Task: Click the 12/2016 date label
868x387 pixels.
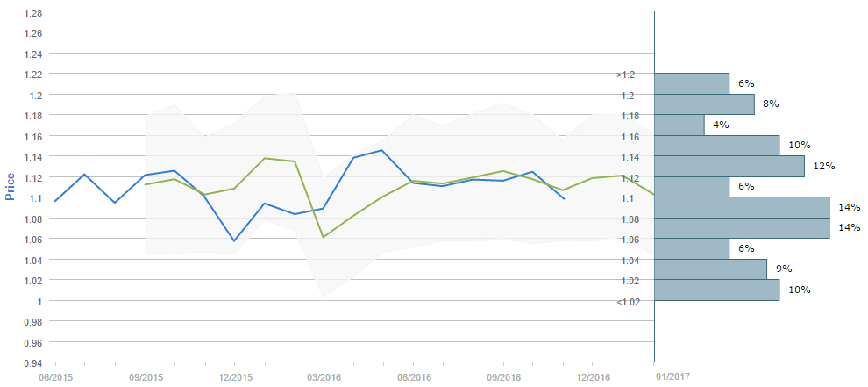Action: point(593,376)
